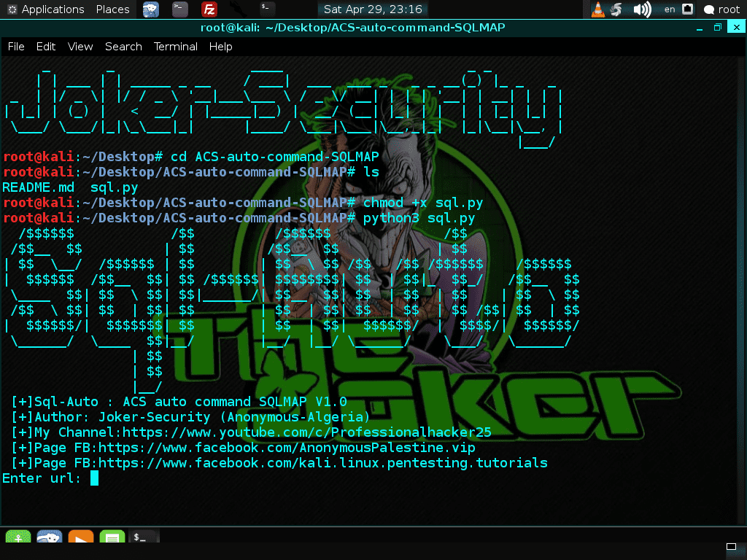Open the terminal Help menu
747x560 pixels.
[x=220, y=46]
